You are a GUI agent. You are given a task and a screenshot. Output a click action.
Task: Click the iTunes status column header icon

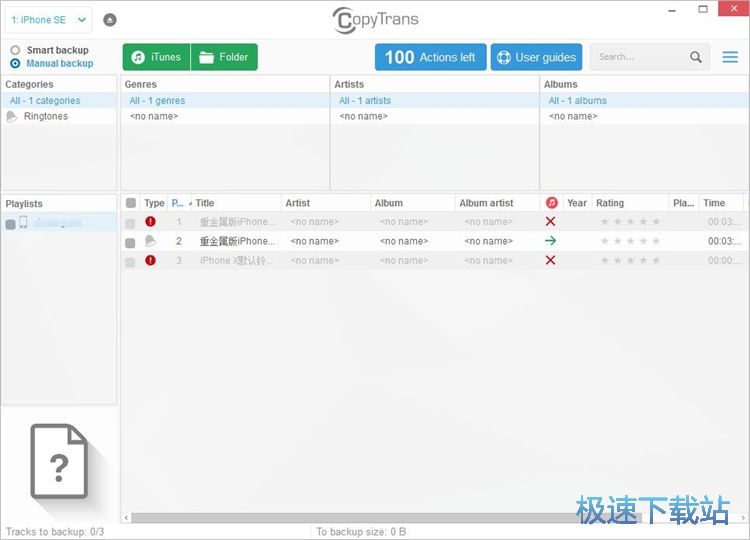[x=551, y=203]
